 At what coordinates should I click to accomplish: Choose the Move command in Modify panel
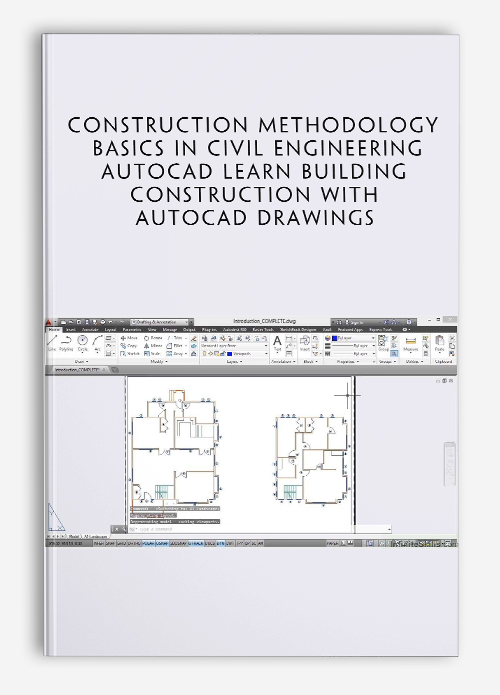(x=129, y=338)
